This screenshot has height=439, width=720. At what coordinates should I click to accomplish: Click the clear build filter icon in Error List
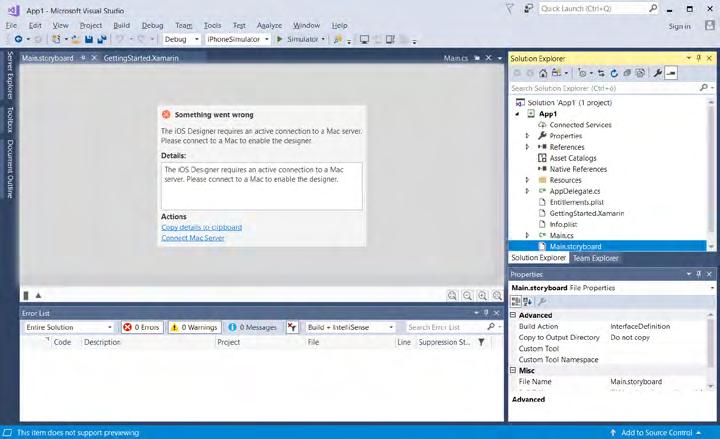(x=292, y=327)
